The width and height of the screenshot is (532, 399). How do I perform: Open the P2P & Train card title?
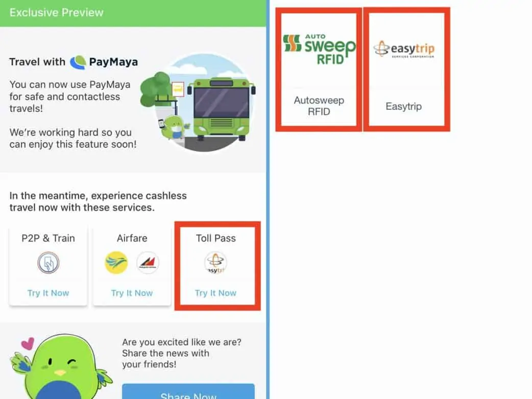point(48,238)
